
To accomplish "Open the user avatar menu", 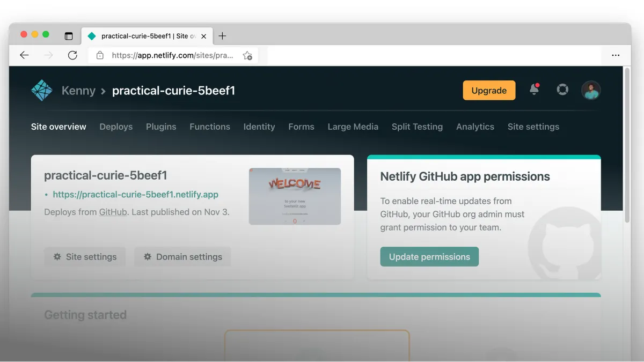I will (591, 90).
